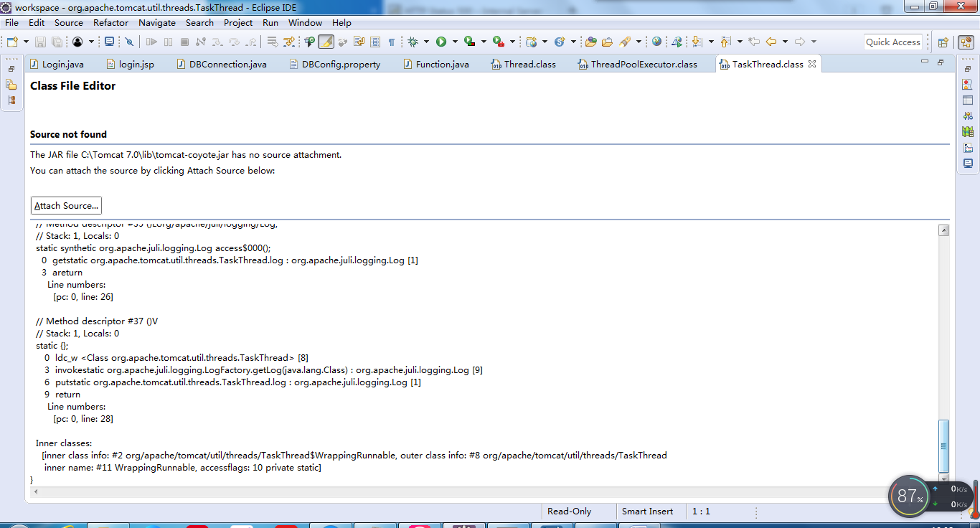Click the Debug bug icon
Viewport: 980px width, 528px height.
(413, 42)
